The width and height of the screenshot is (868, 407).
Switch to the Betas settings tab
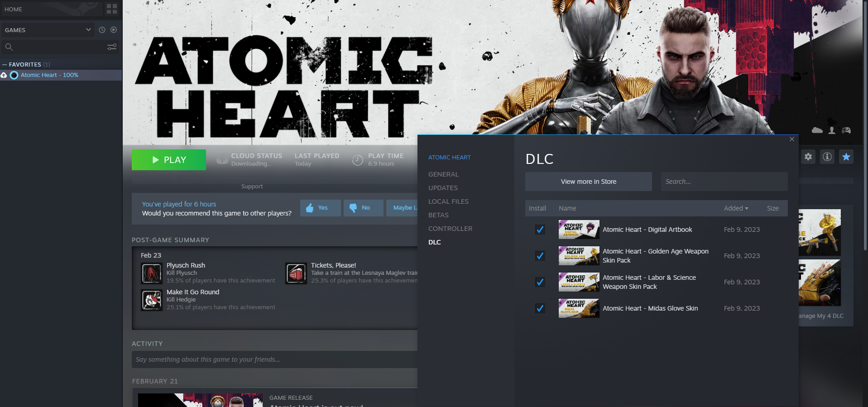[438, 215]
